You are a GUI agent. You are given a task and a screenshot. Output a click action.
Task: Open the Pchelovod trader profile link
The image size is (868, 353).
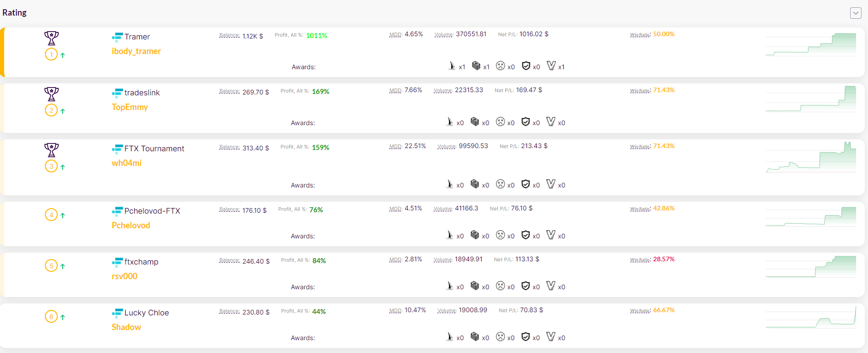click(131, 226)
